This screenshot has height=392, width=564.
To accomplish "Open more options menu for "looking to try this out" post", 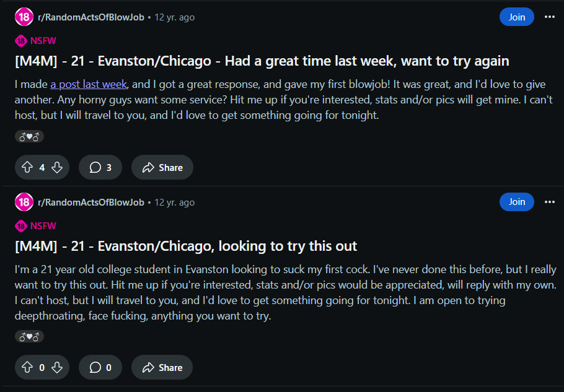I will click(549, 202).
